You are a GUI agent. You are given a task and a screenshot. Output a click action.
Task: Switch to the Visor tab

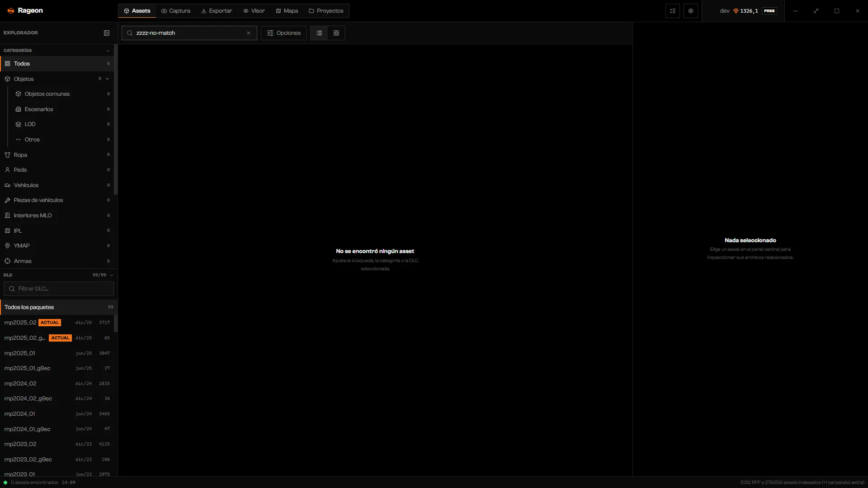[x=254, y=11]
